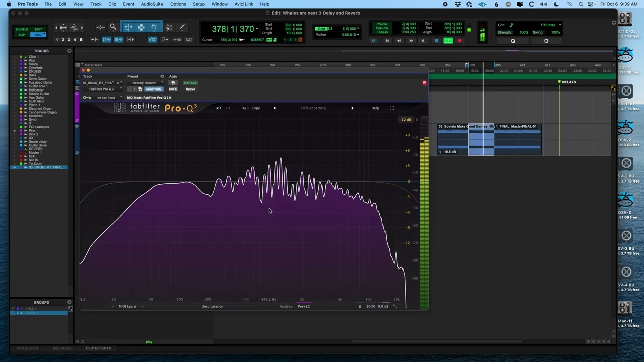Viewport: 644px width, 362px height.
Task: Click the Stop transport button
Action: pyautogui.click(x=436, y=41)
